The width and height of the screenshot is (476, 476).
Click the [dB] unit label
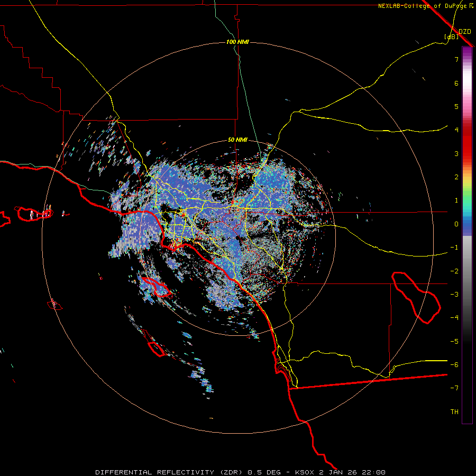point(452,36)
